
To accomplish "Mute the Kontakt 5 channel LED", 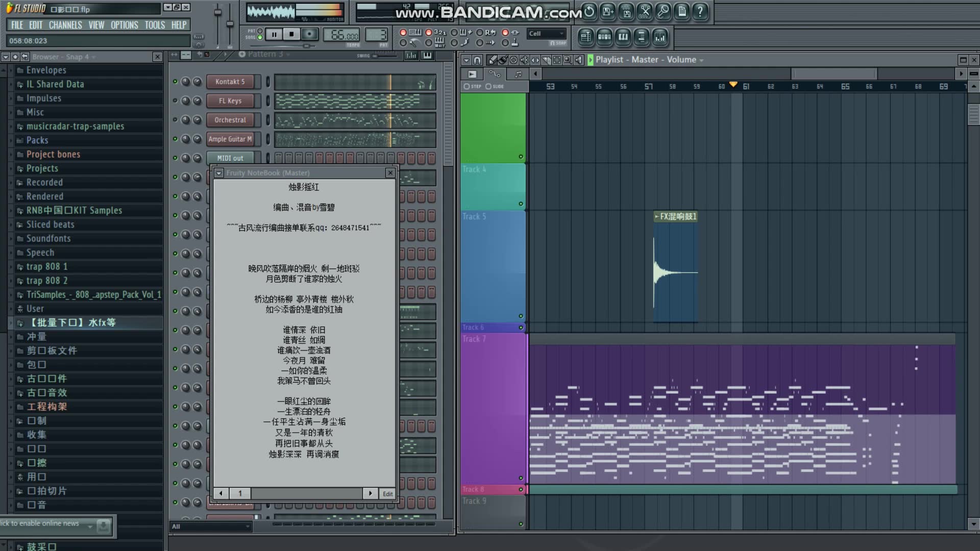I will [175, 82].
